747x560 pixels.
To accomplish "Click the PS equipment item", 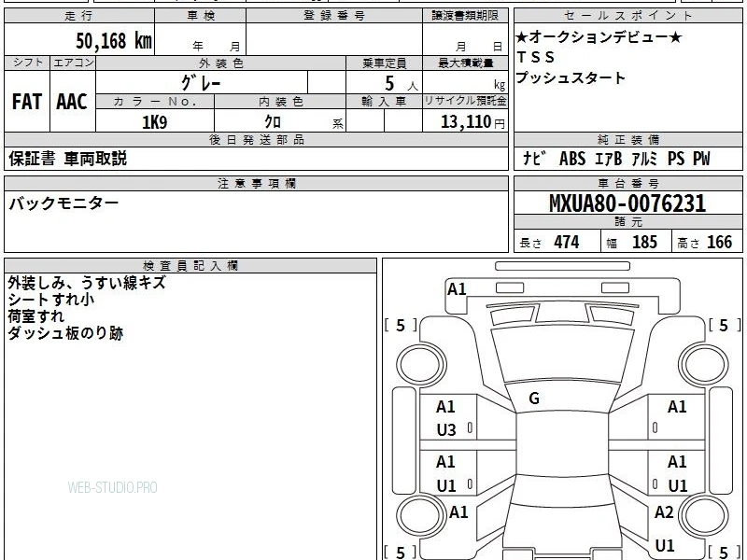I will 675,159.
